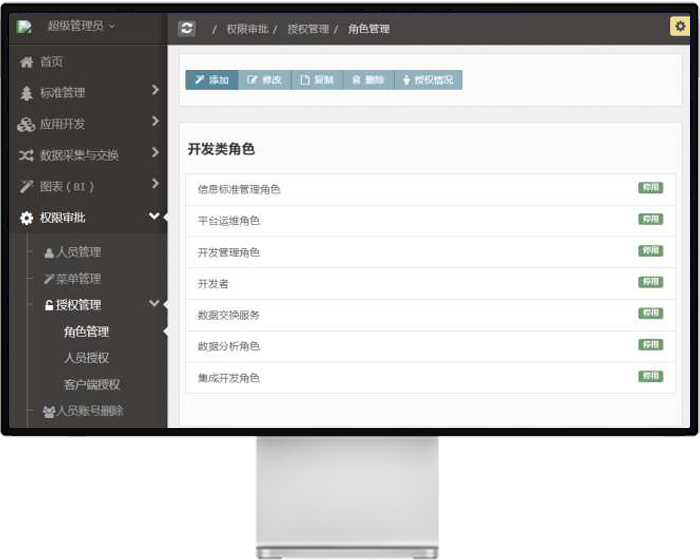Toggle green status badge for 集成开发角色
The image size is (700, 560).
[650, 376]
